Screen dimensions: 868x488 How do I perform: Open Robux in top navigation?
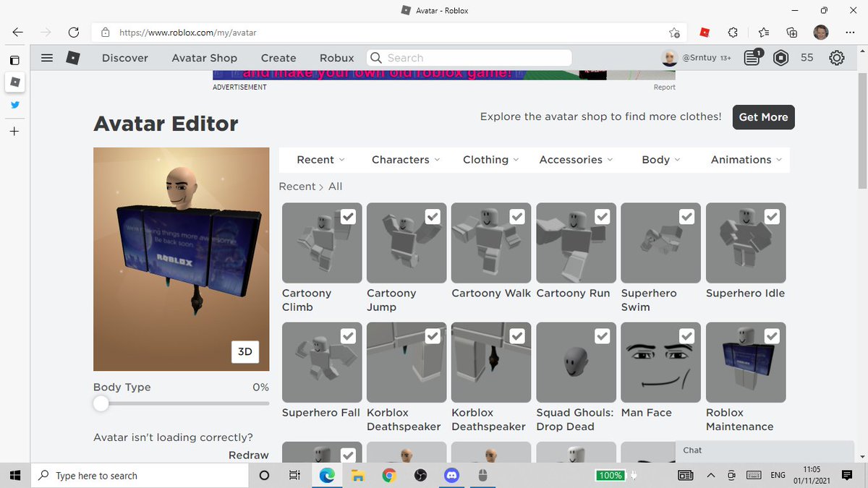(337, 58)
